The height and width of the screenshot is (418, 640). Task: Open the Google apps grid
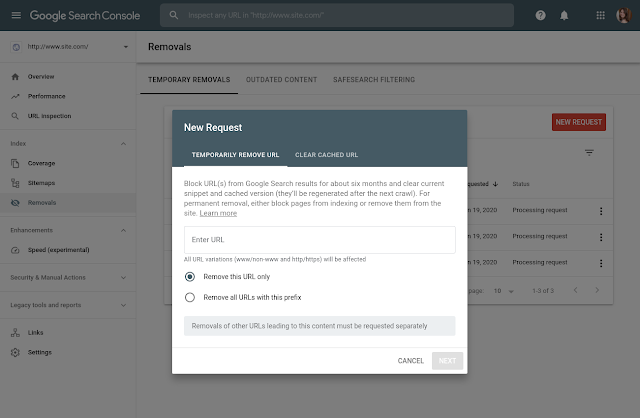600,16
